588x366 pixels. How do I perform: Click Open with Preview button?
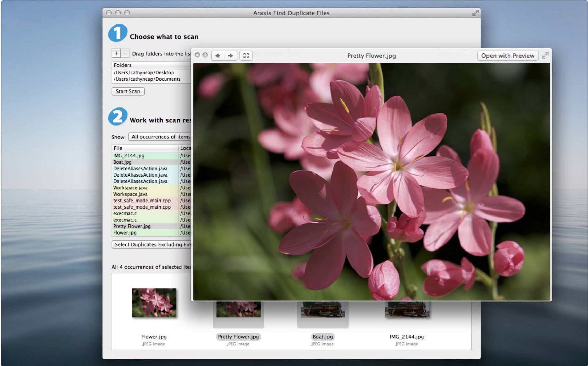pos(507,56)
